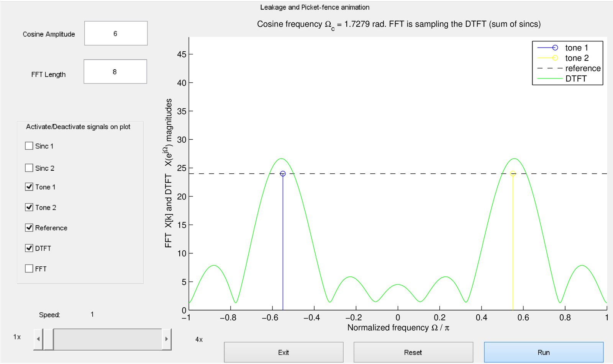Screen dimensions: 613x364
Task: Click the speed slider thumb
Action: pyautogui.click(x=48, y=339)
